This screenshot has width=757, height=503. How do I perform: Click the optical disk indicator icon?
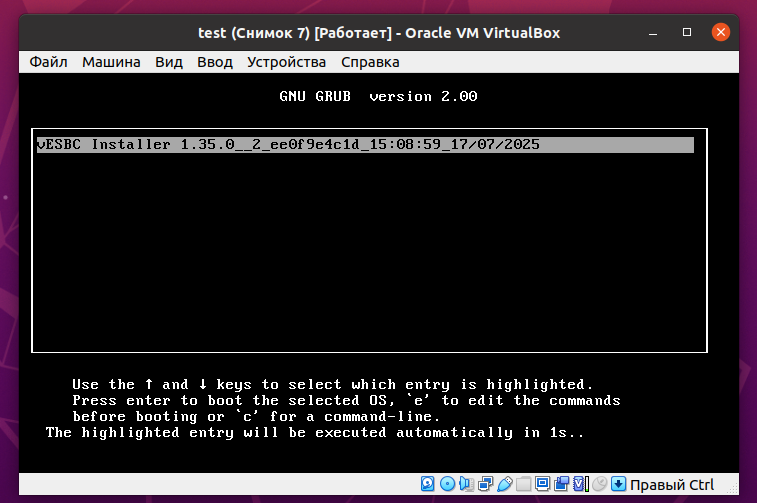(447, 484)
